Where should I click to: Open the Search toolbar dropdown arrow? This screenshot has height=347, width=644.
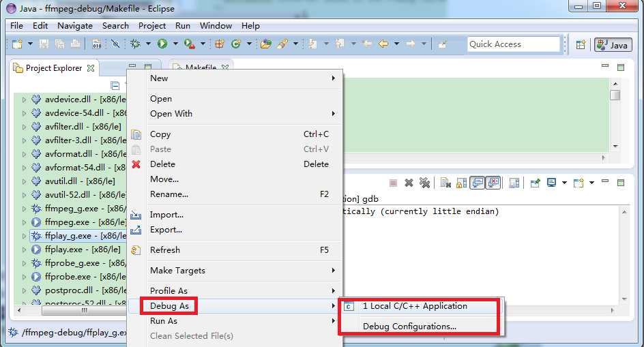coord(295,44)
